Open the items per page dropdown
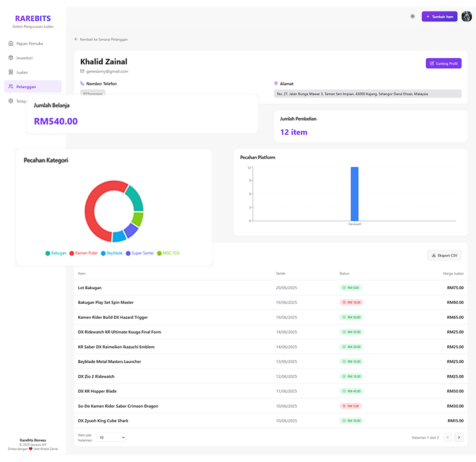The height and width of the screenshot is (462, 476). pyautogui.click(x=111, y=438)
